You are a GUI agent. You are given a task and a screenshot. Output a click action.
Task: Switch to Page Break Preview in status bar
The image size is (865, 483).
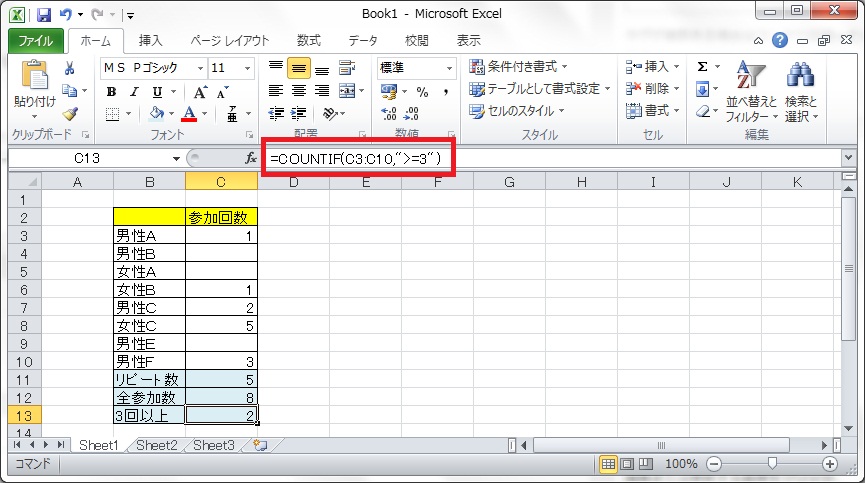coord(645,464)
